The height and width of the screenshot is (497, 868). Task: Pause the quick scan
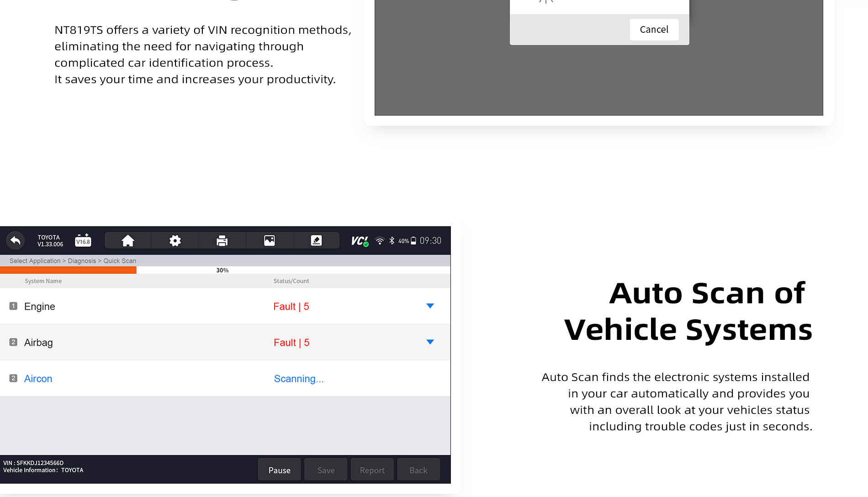[280, 470]
